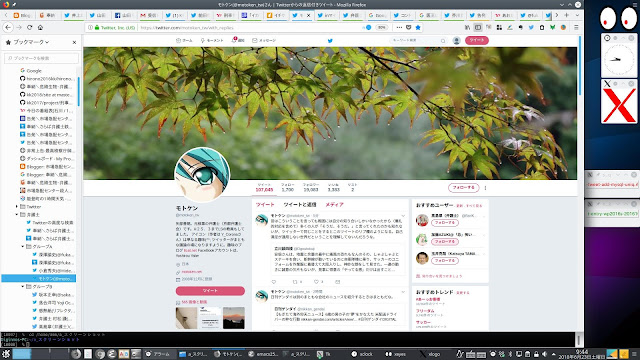
Task: Like the first tweet with heart
Action: pyautogui.click(x=316, y=282)
